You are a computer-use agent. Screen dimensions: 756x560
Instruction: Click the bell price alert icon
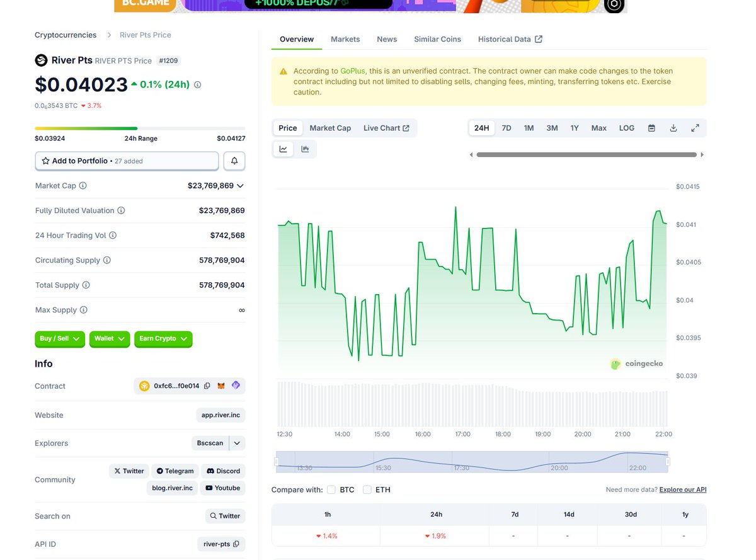[234, 161]
